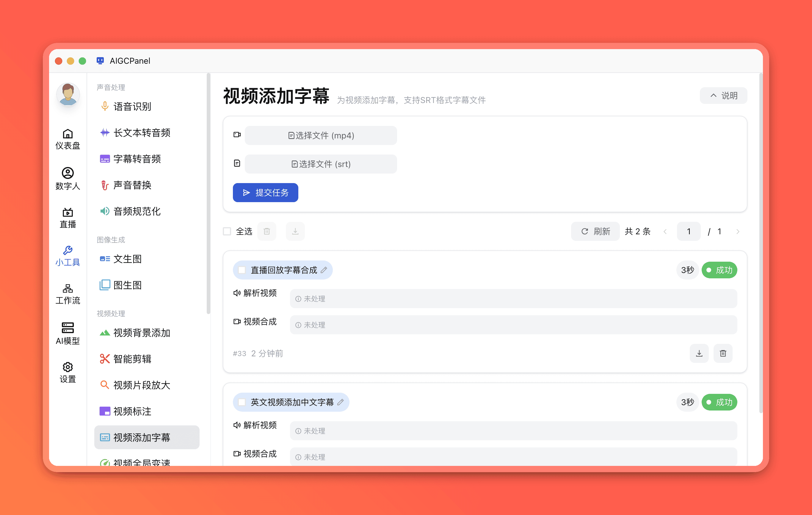Screen dimensions: 812x515
Task: Go to previous page arrow
Action: click(665, 232)
